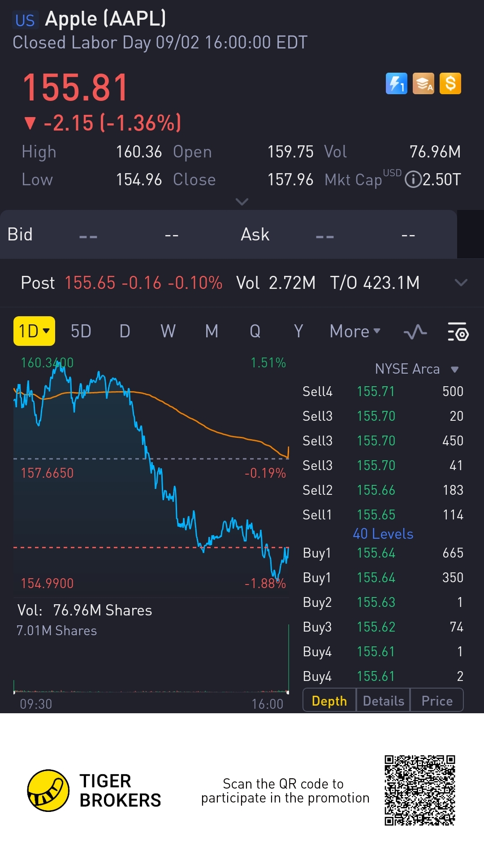The height and width of the screenshot is (868, 484).
Task: Tap the Sell1 155.65 order row
Action: pyautogui.click(x=383, y=515)
